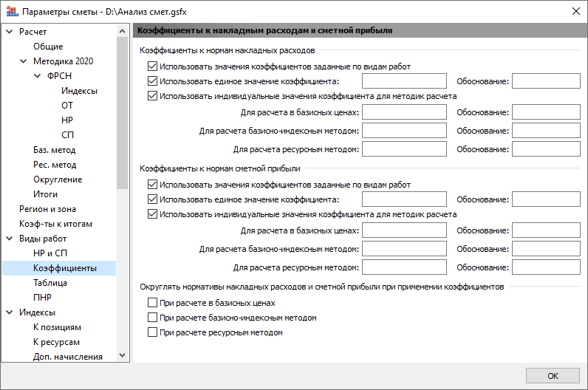This screenshot has width=588, height=390.
Task: Collapse the Индексы tree node chevron
Action: [10, 312]
